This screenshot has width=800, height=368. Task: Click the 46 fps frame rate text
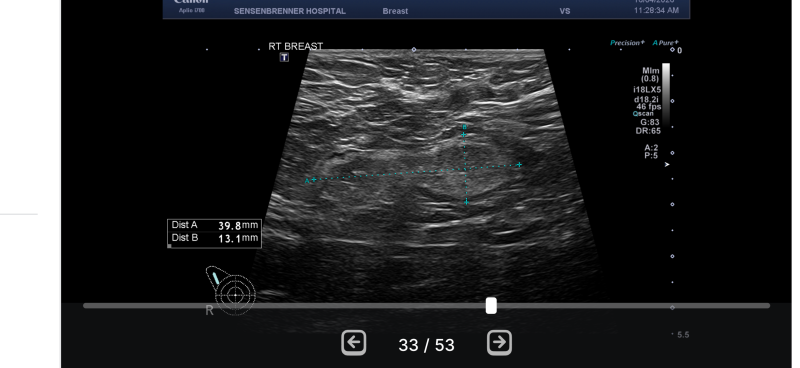click(648, 107)
